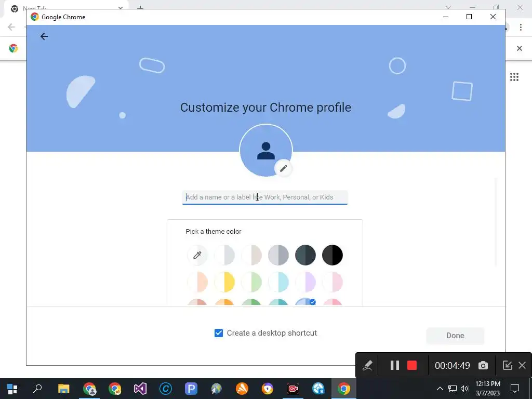The image size is (532, 399).
Task: Open the blue circular C app in taskbar
Action: [x=166, y=389]
